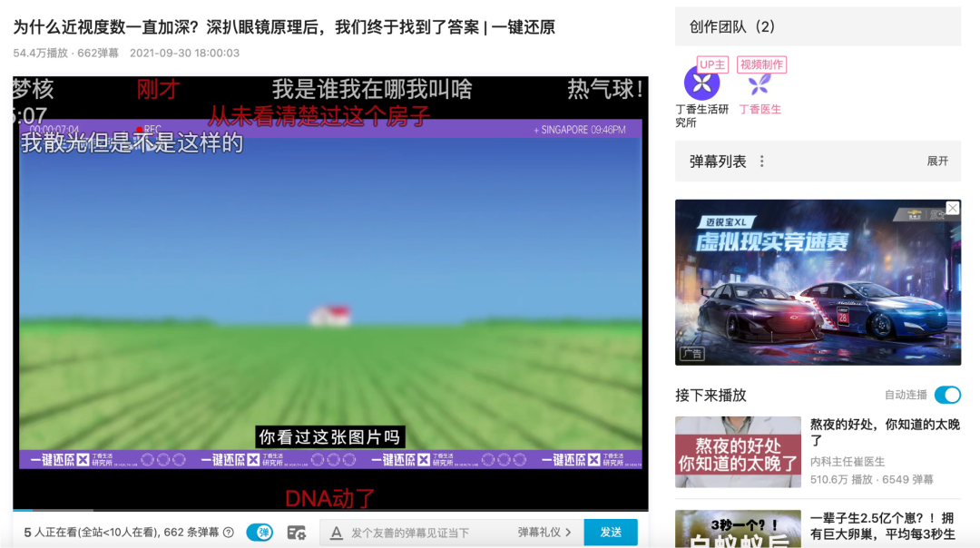The image size is (980, 548).
Task: Open the 迈锐宝XL racing ad banner
Action: 818,282
